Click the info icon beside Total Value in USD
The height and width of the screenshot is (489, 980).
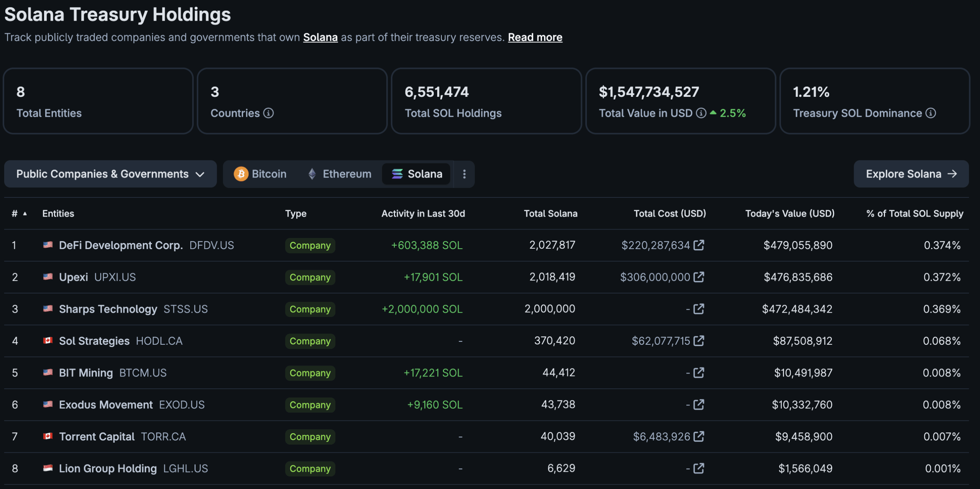pyautogui.click(x=701, y=113)
